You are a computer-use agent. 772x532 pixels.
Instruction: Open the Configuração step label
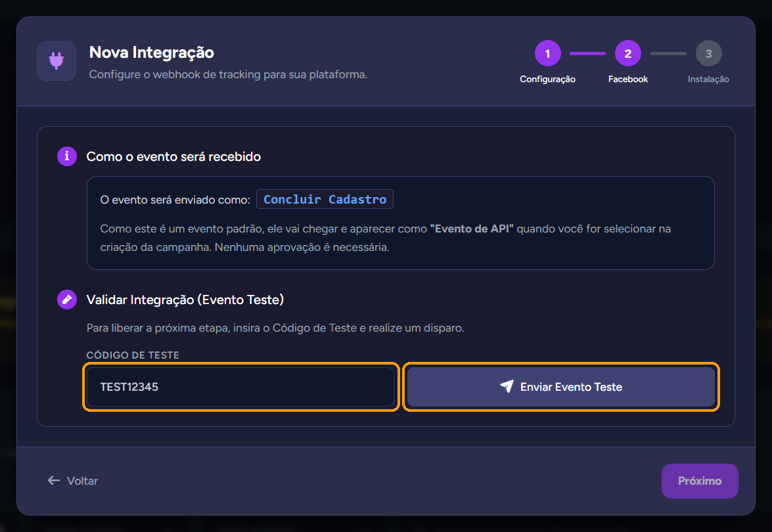click(x=547, y=79)
